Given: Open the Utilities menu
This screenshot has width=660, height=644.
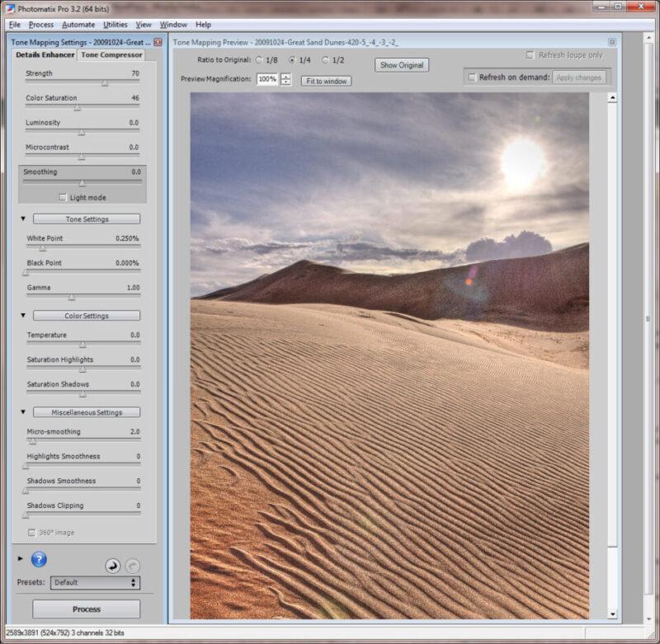Looking at the screenshot, I should tap(115, 25).
